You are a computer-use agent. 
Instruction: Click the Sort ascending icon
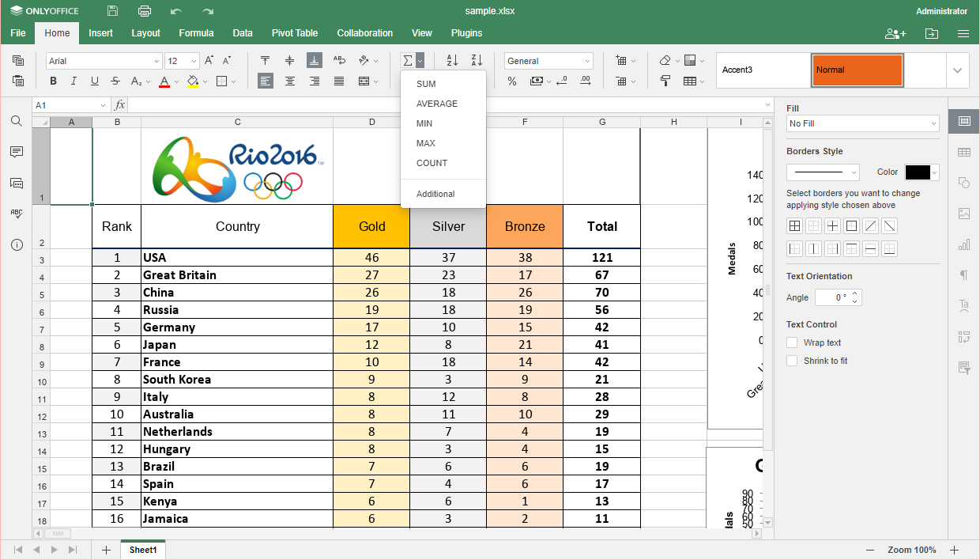coord(452,61)
